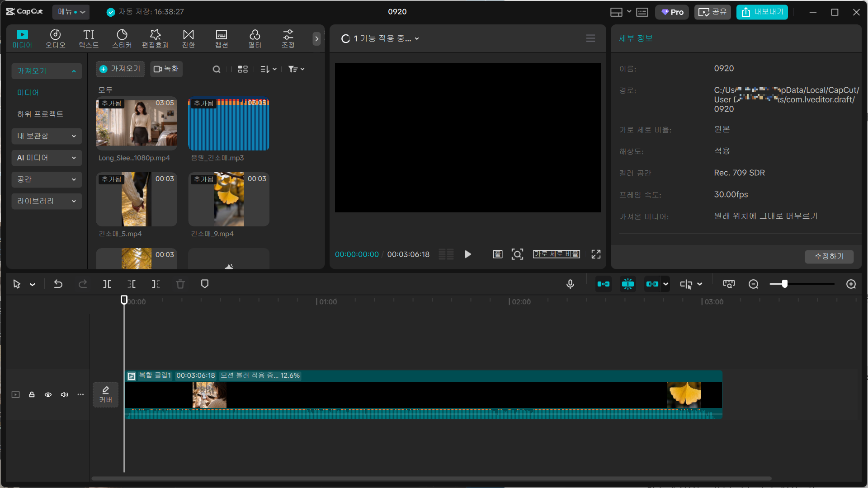Click the 내보내기 export button
The image size is (868, 488).
(762, 12)
